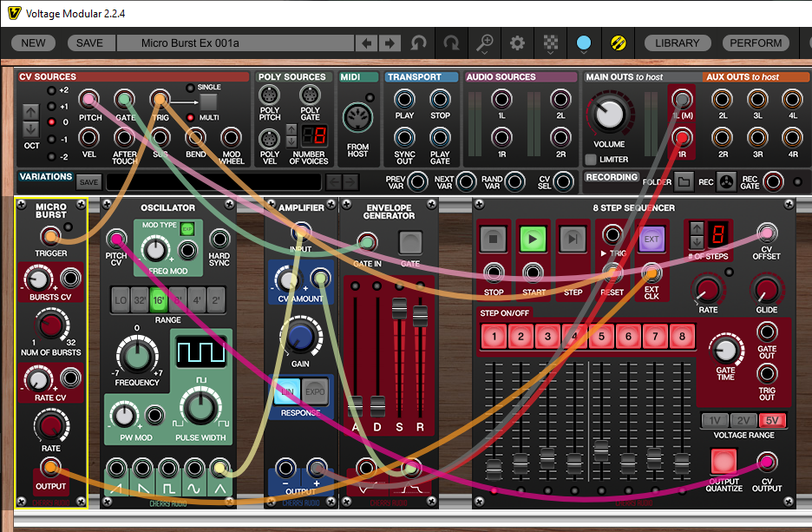Click the sequencer GATE OUT jack
The image size is (812, 532).
[767, 332]
